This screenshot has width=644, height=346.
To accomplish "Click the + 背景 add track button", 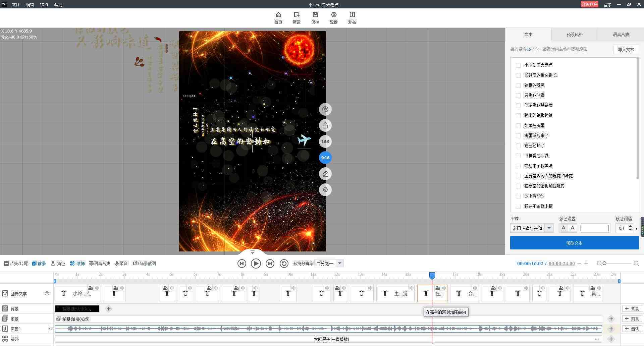I will (x=632, y=309).
